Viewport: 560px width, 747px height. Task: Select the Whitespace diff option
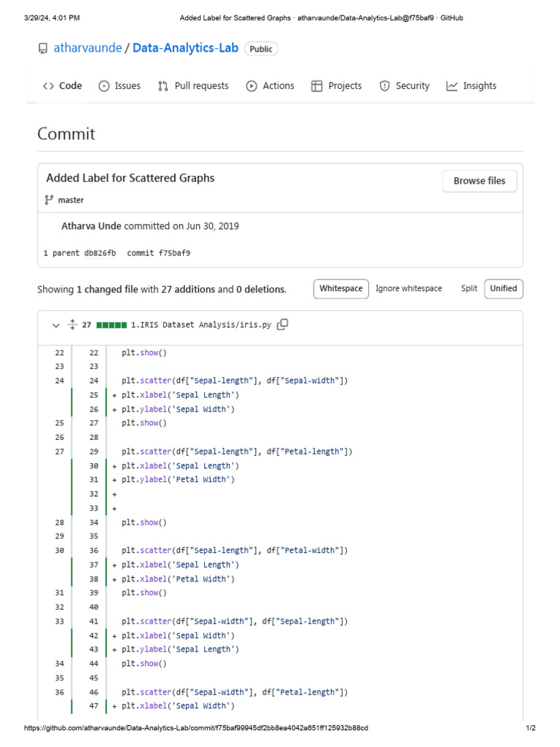[341, 289]
